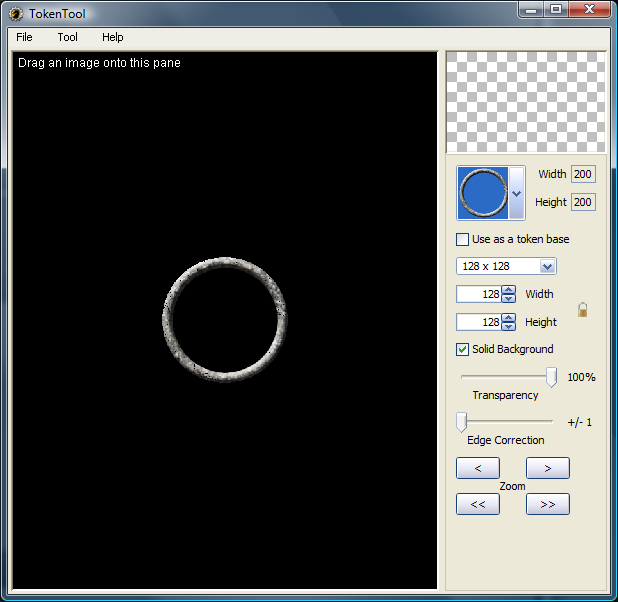Click the Transparency slider handle

pos(551,377)
